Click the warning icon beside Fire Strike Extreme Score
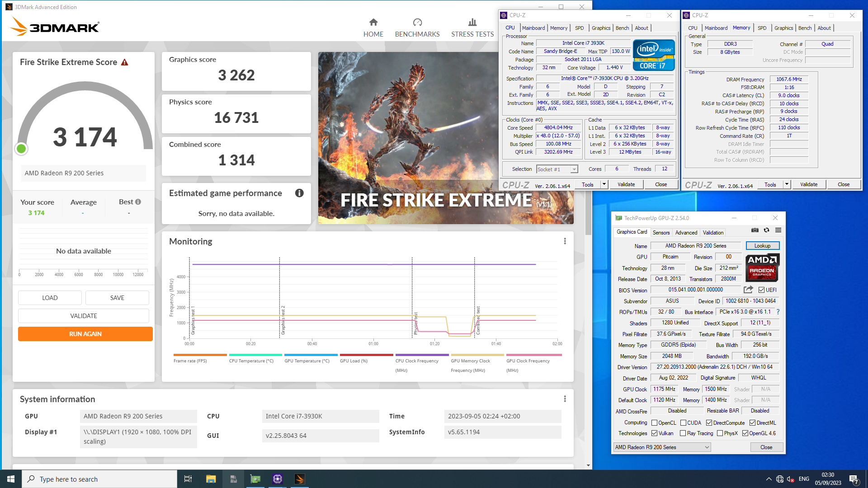 [125, 62]
